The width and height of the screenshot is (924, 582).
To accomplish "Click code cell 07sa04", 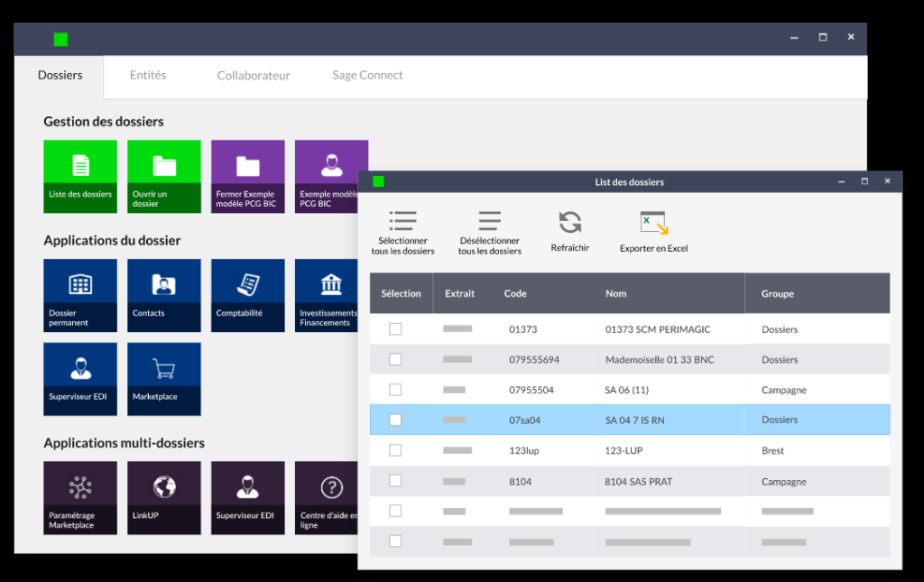I will pos(525,420).
